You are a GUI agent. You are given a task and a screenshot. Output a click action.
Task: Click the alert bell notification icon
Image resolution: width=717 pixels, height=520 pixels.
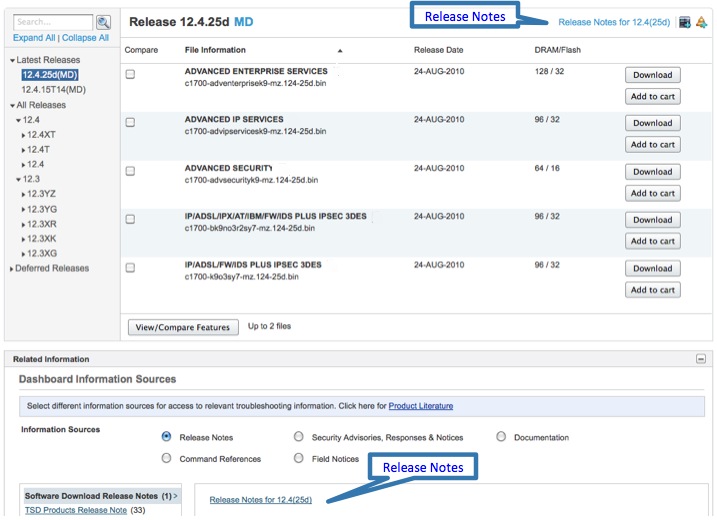701,22
